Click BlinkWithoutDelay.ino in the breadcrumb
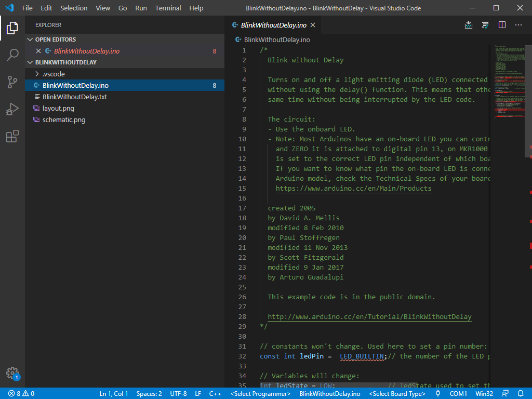This screenshot has width=532, height=399. [276, 39]
